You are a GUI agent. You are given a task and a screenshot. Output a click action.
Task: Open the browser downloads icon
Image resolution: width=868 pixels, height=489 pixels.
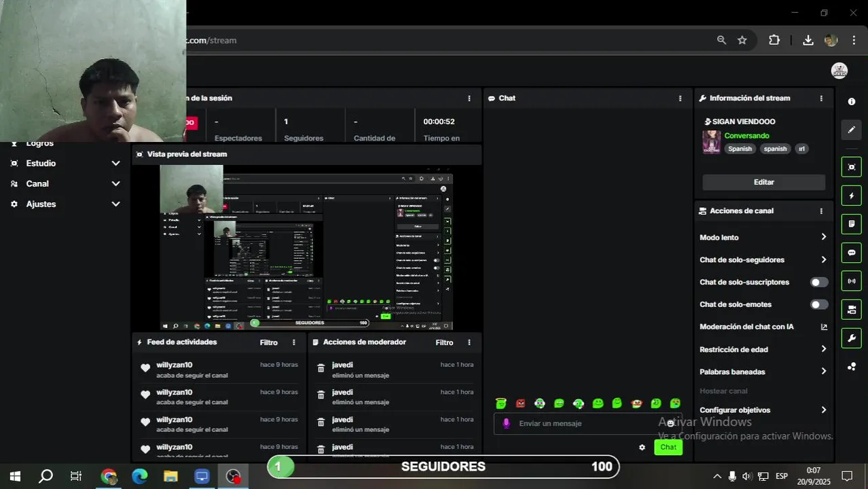[x=808, y=40]
